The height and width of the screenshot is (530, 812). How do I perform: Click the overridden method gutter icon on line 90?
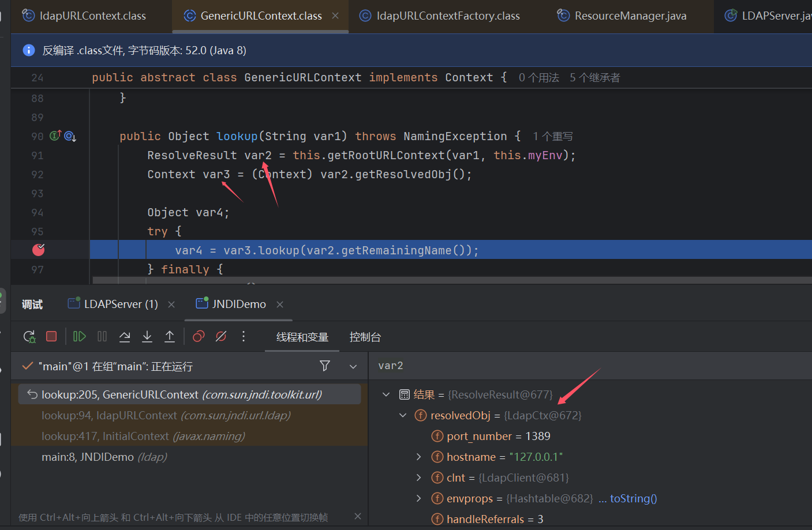(70, 136)
